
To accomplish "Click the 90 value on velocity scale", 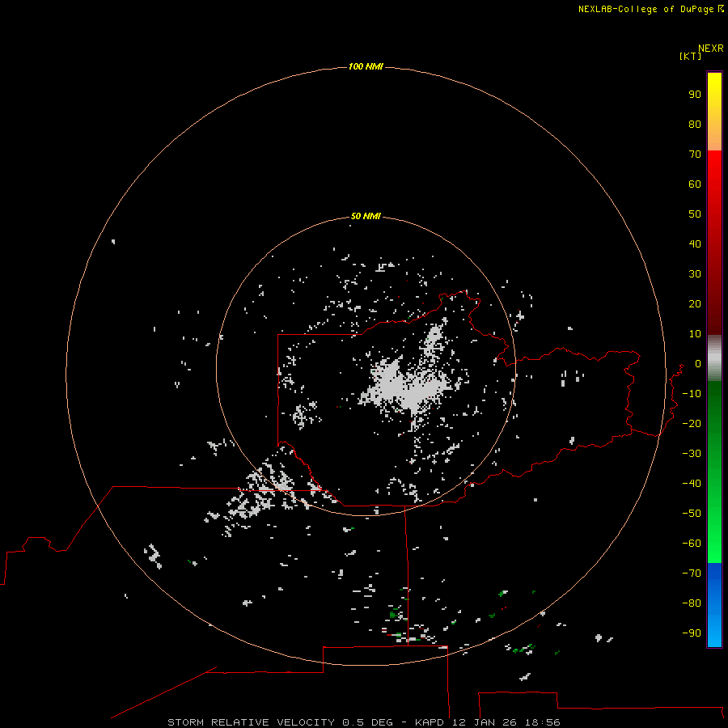I will point(695,95).
